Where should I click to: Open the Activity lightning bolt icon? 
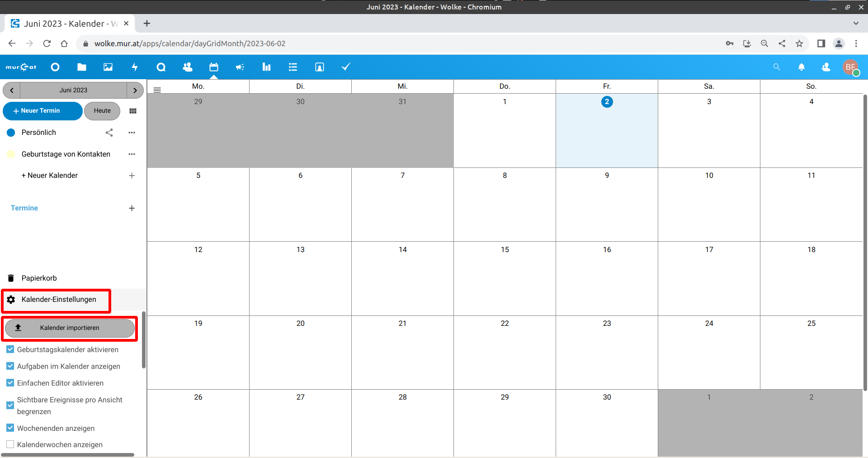135,67
